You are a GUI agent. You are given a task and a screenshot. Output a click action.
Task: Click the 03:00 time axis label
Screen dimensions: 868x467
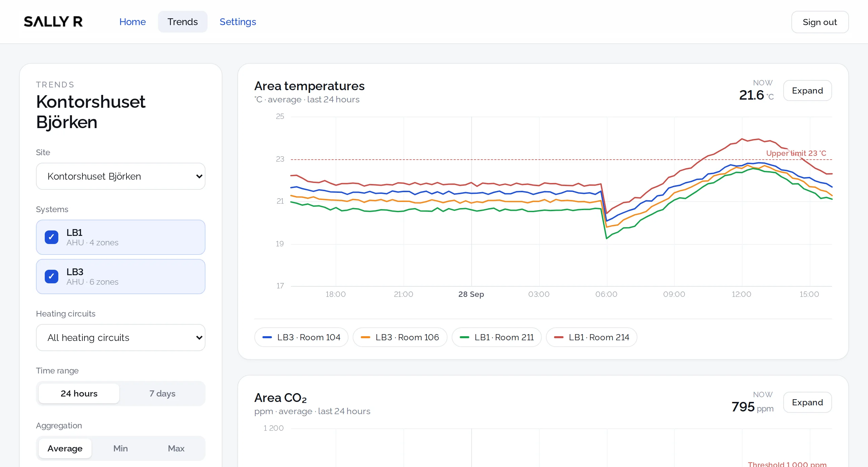pos(539,294)
